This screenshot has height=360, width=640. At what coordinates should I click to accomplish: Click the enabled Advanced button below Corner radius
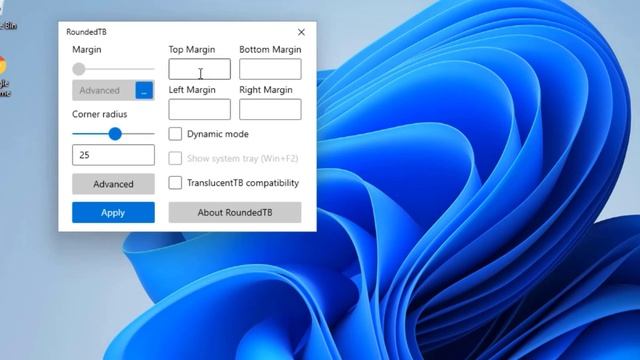[x=113, y=184]
